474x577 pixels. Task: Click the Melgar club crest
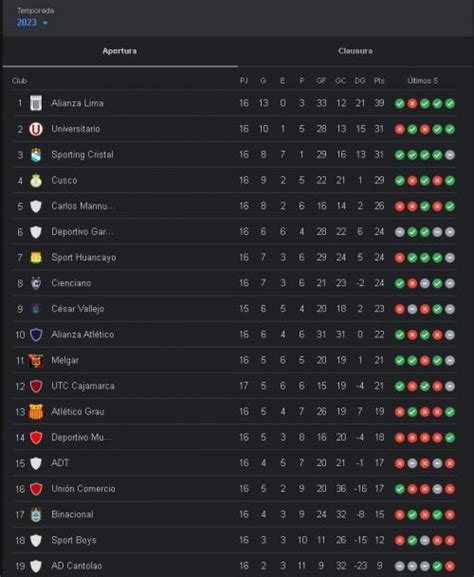tap(36, 361)
